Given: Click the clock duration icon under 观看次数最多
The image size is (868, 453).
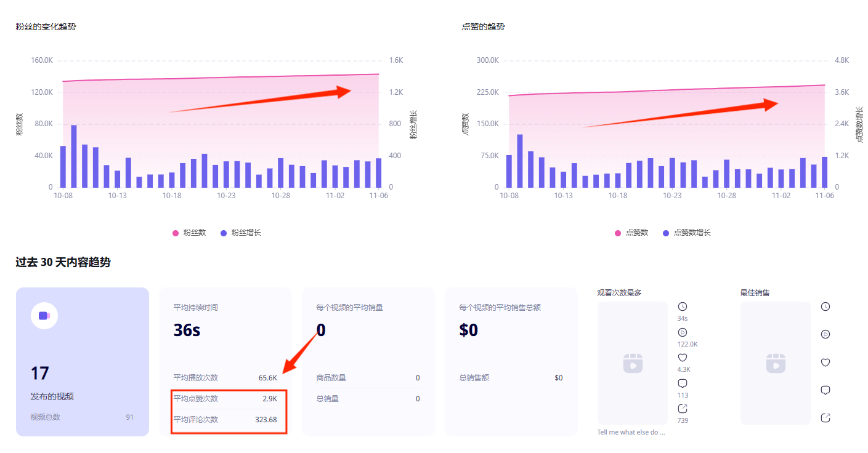Looking at the screenshot, I should tap(682, 307).
